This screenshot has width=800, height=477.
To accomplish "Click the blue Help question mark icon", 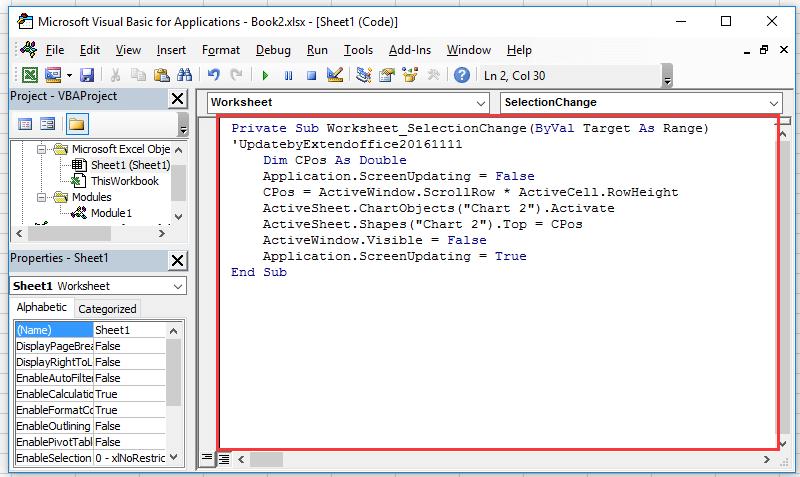I will [x=462, y=76].
